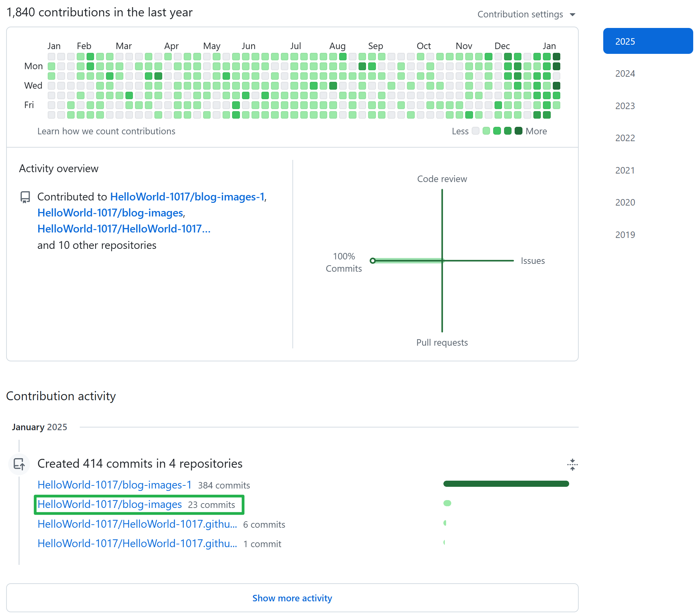Click the blog-images-1 dark green commit bar
This screenshot has width=699, height=616.
(506, 484)
